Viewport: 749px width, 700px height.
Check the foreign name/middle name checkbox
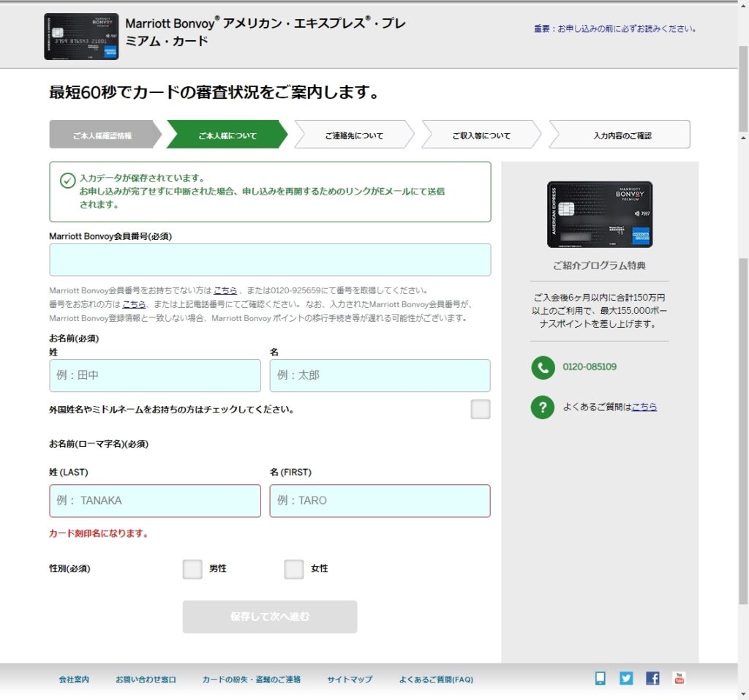click(x=480, y=409)
